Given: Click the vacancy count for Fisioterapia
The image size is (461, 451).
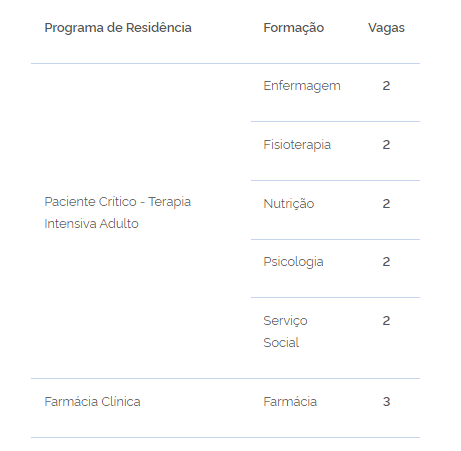Looking at the screenshot, I should click(386, 145).
